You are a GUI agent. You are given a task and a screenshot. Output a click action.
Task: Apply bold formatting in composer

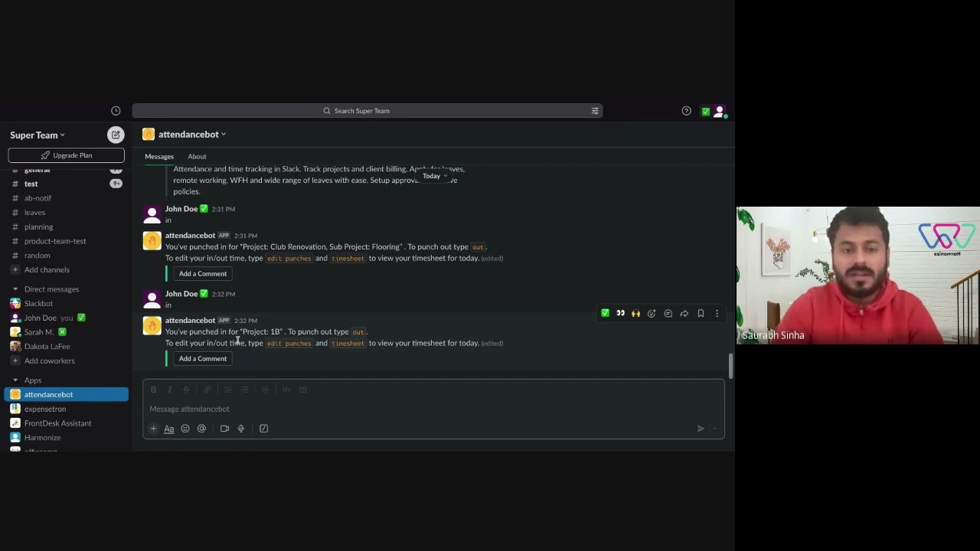point(153,390)
